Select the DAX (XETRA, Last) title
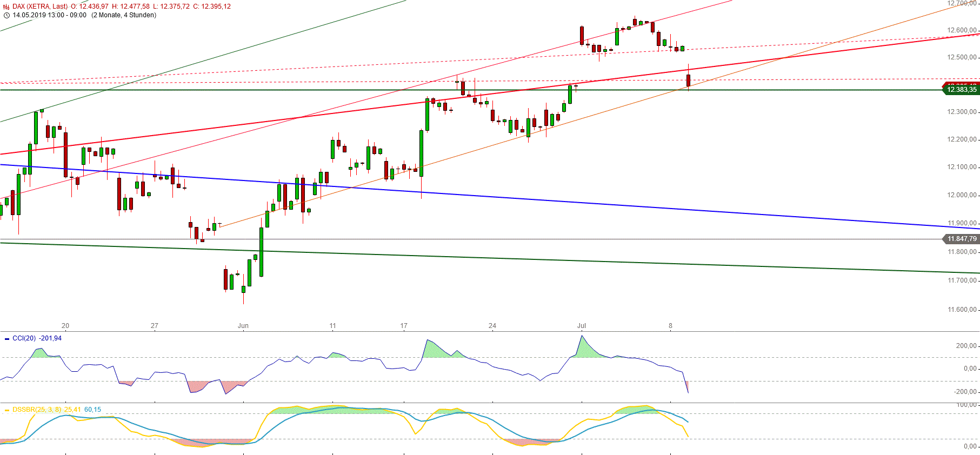Screen dimensions: 980x455 41,6
